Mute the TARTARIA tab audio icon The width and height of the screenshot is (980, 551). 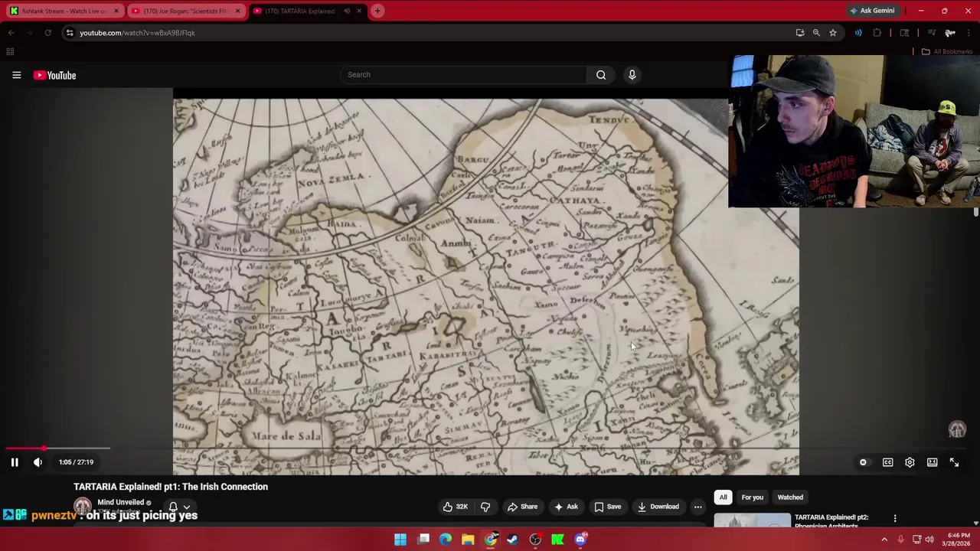point(347,11)
